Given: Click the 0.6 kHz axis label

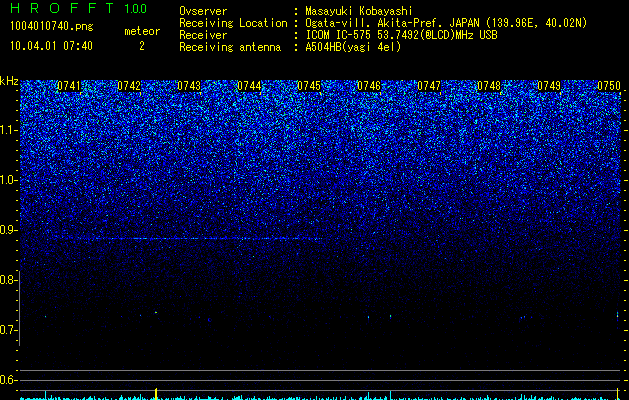Looking at the screenshot, I should [8, 380].
